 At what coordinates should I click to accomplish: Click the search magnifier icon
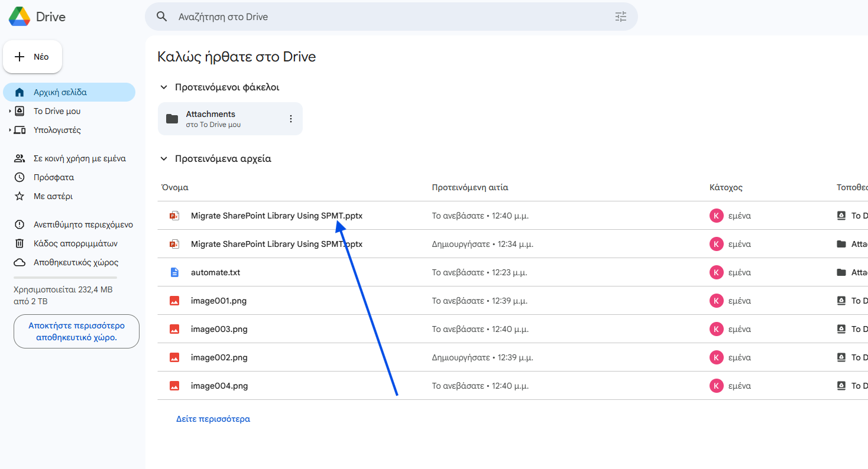tap(161, 17)
